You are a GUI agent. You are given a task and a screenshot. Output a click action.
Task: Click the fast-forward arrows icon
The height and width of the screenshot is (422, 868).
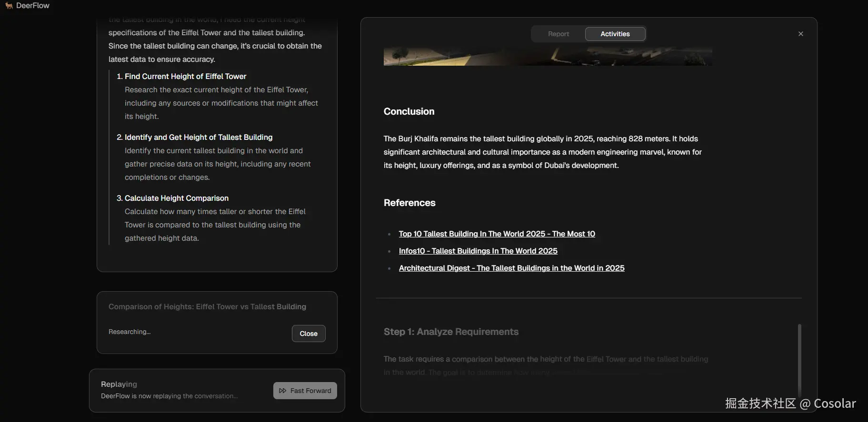pyautogui.click(x=283, y=391)
